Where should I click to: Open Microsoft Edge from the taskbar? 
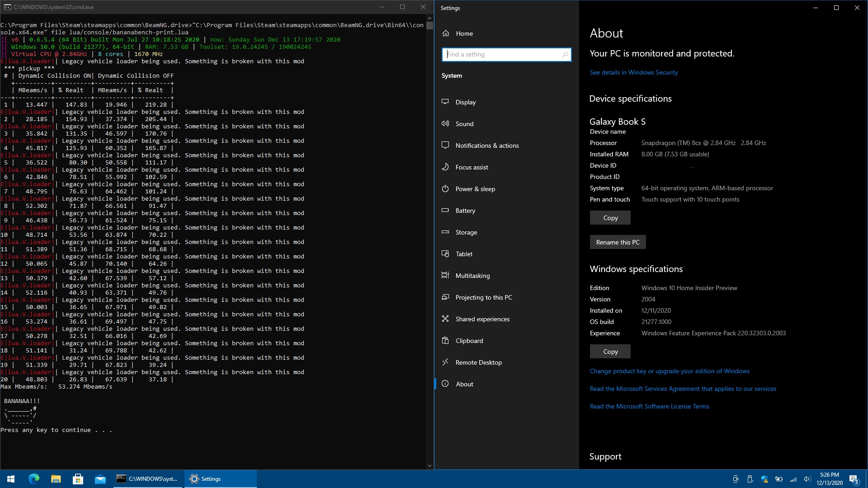pos(34,479)
